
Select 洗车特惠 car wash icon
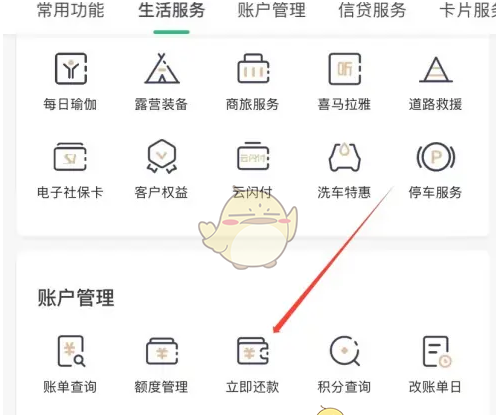tap(345, 157)
